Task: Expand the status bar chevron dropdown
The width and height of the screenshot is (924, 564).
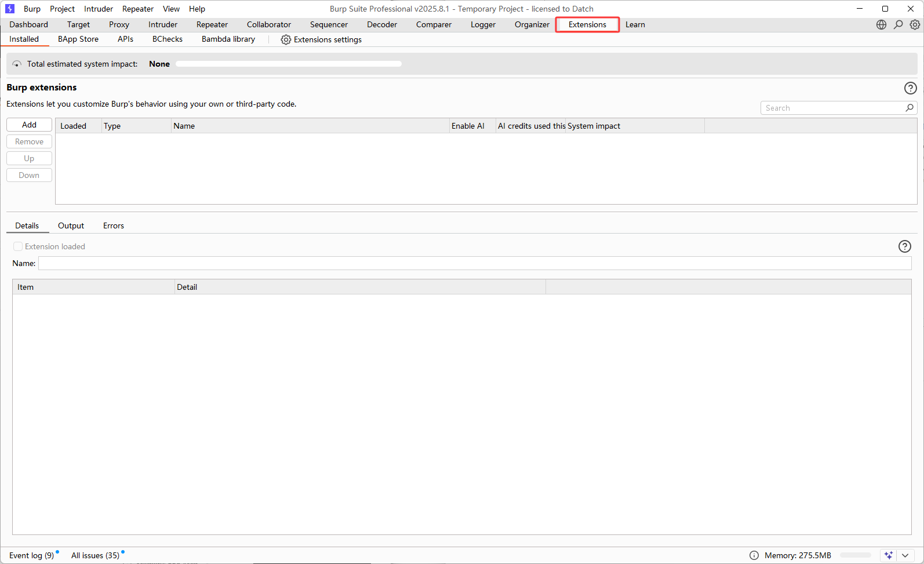Action: [905, 555]
